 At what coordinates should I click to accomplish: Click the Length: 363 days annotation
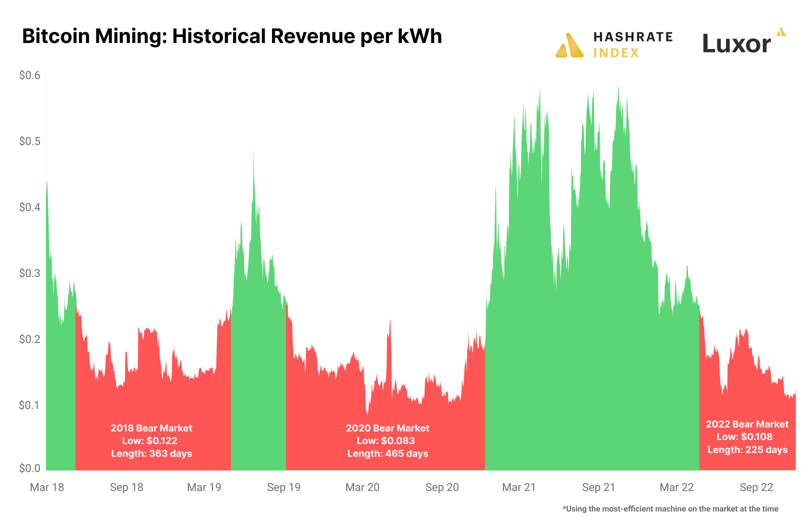coord(151,453)
